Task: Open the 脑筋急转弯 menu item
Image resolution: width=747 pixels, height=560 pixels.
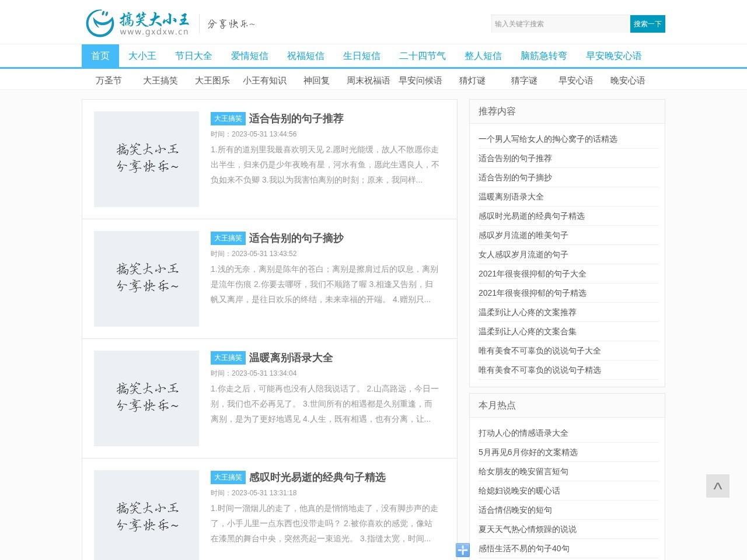Action: coord(543,55)
